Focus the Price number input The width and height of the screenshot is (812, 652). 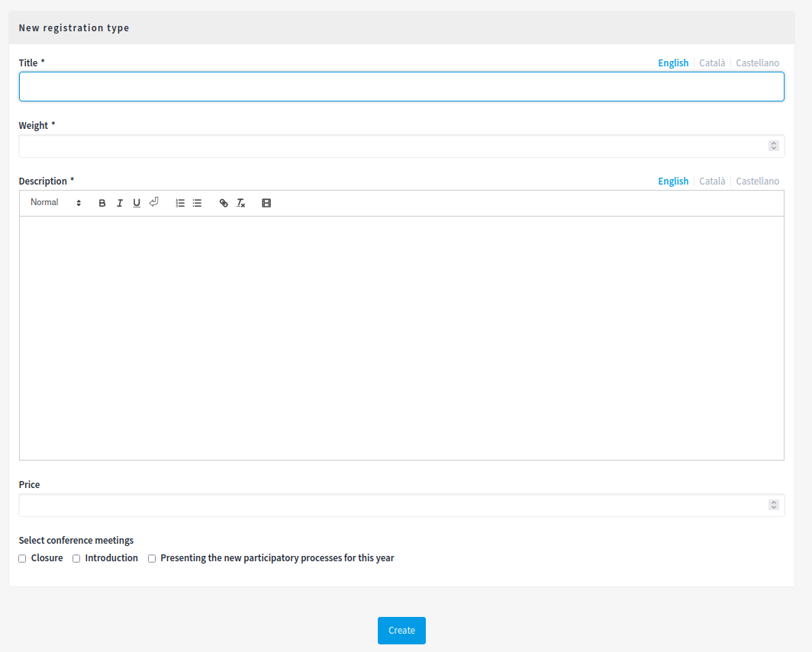(401, 505)
